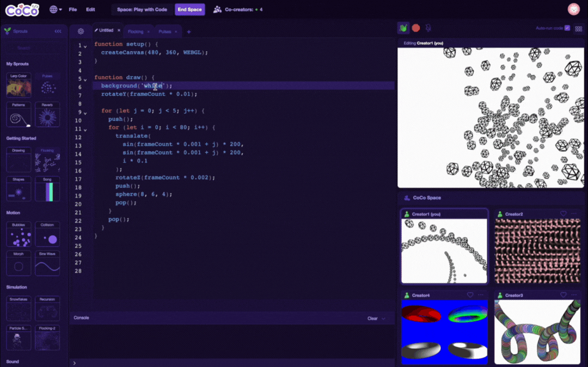Switch to the Pulses tab

(164, 32)
